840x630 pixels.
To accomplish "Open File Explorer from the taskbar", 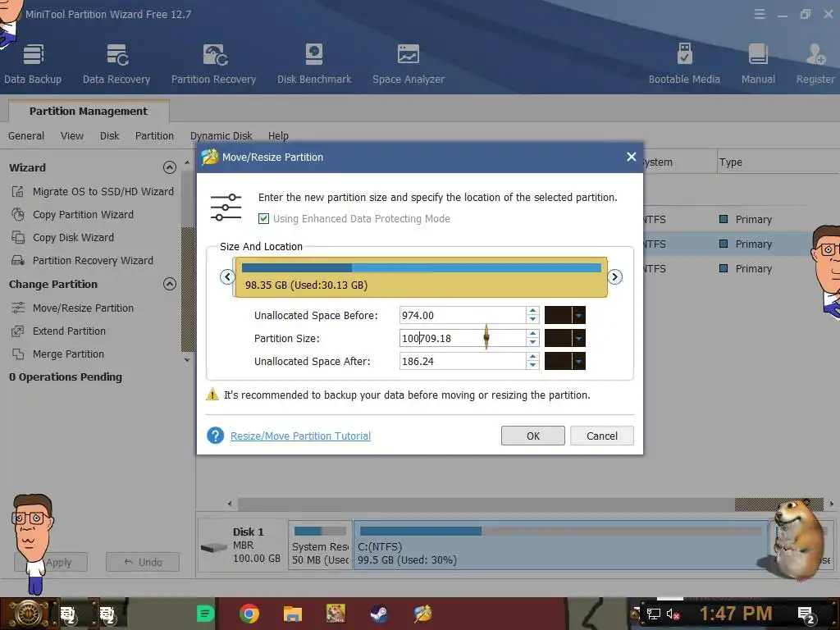I will (x=293, y=614).
